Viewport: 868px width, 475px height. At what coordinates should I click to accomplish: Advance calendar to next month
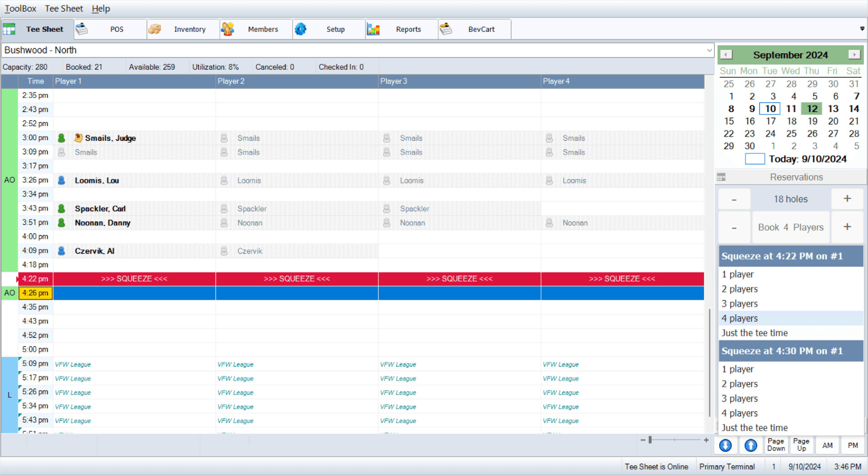[854, 55]
